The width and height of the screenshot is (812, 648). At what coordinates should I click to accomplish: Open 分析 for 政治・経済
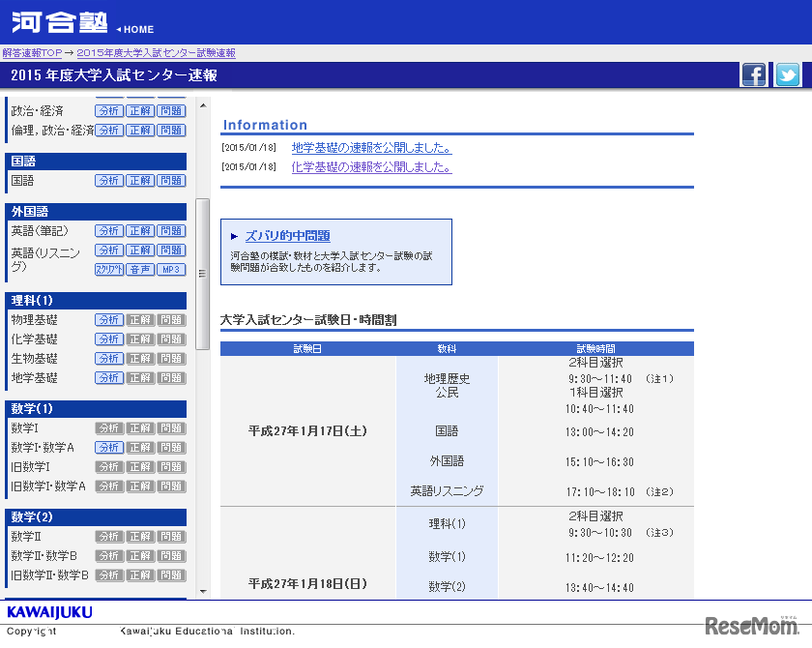point(108,110)
